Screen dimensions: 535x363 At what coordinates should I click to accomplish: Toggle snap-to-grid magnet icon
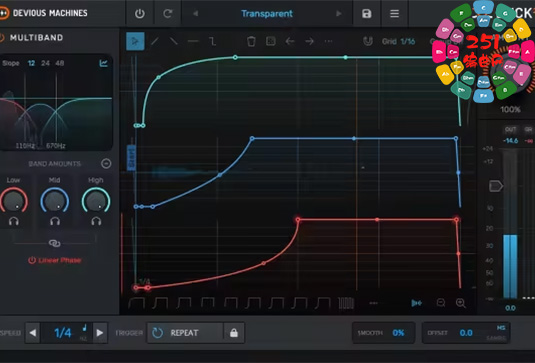click(367, 41)
